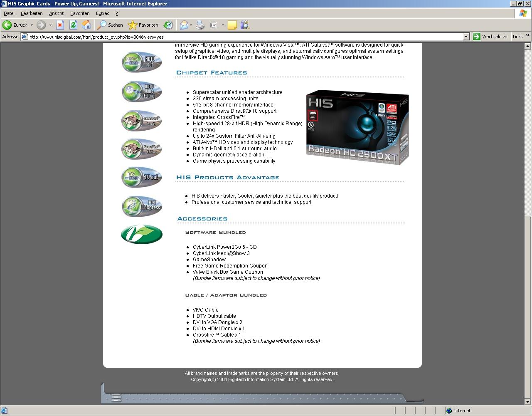Click the green leaf eco badge
This screenshot has width=532, height=416.
[x=142, y=234]
